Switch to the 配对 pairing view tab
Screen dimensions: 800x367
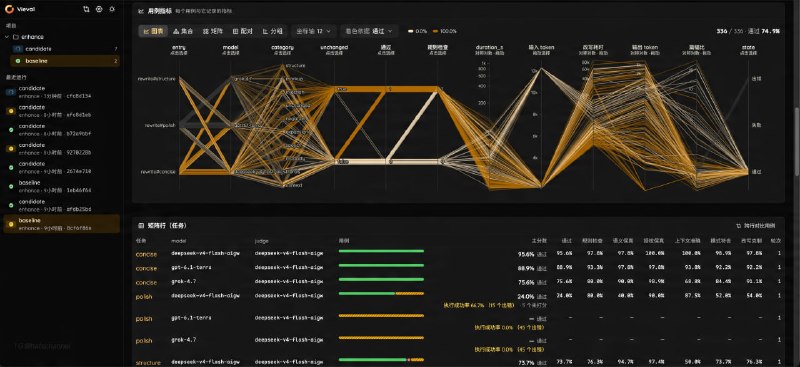click(x=242, y=31)
